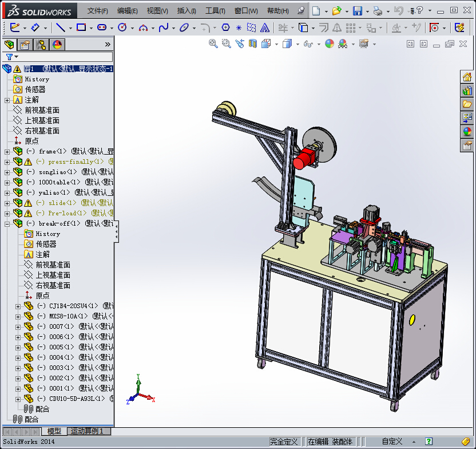Expand the press-finally<1> component
Screen dimensions: 476x449
click(7, 162)
